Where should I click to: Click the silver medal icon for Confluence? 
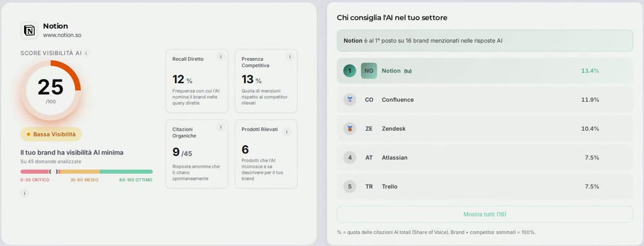[x=350, y=100]
